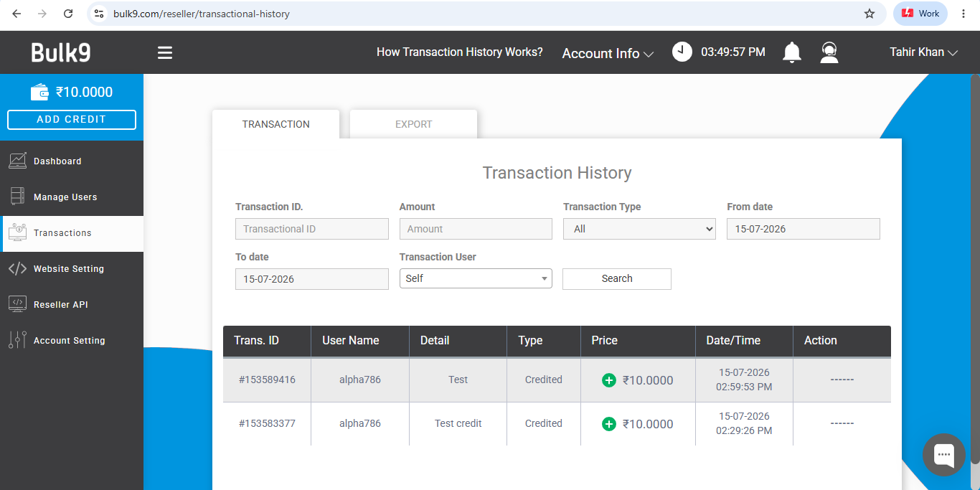Click the ₹10.0000 wallet balance text
The width and height of the screenshot is (980, 490).
(85, 93)
